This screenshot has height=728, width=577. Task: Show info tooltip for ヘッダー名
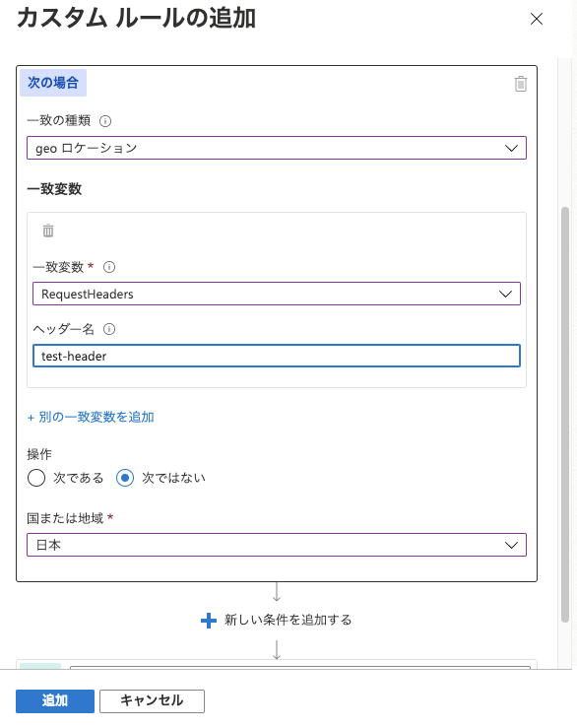coord(109,329)
